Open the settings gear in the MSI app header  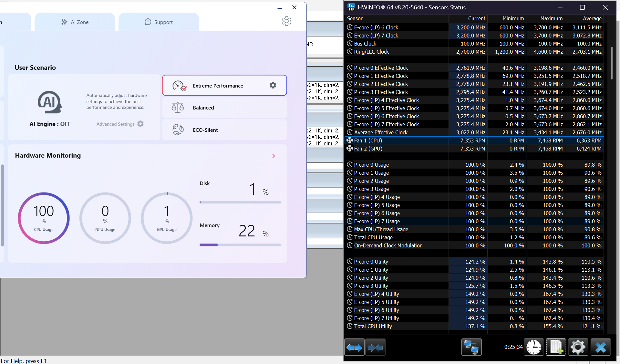click(x=286, y=21)
